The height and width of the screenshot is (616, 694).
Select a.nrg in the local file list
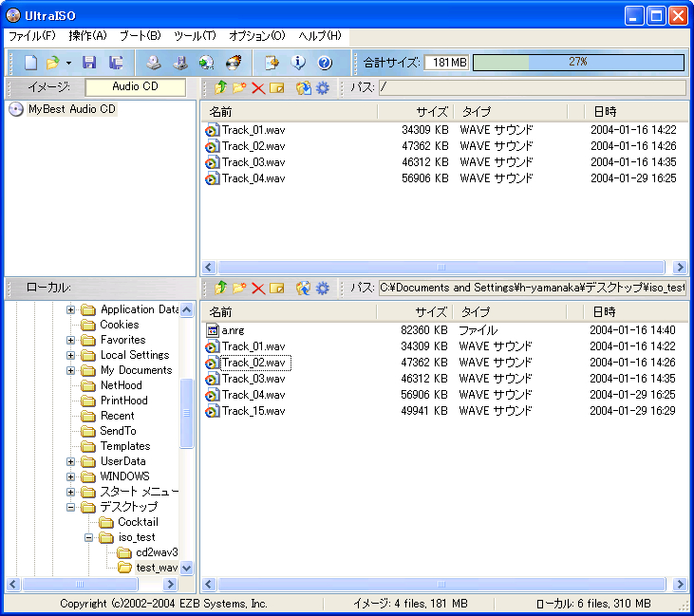pos(233,330)
